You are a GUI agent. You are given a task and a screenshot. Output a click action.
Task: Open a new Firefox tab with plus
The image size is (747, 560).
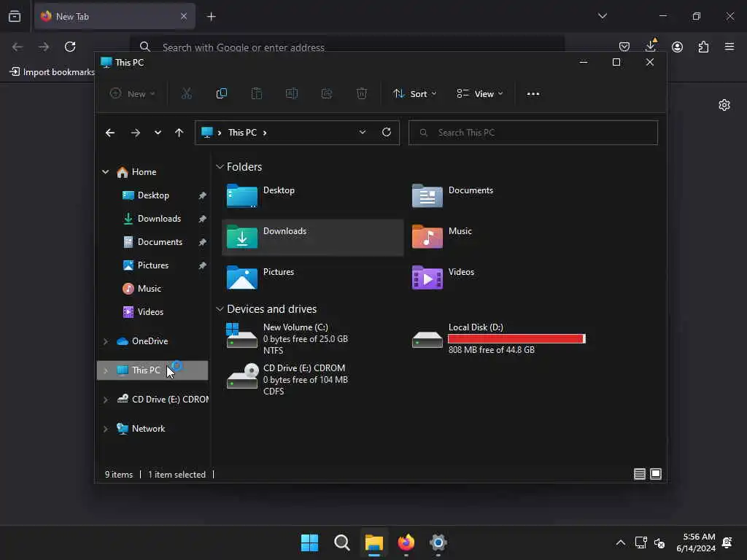(211, 17)
